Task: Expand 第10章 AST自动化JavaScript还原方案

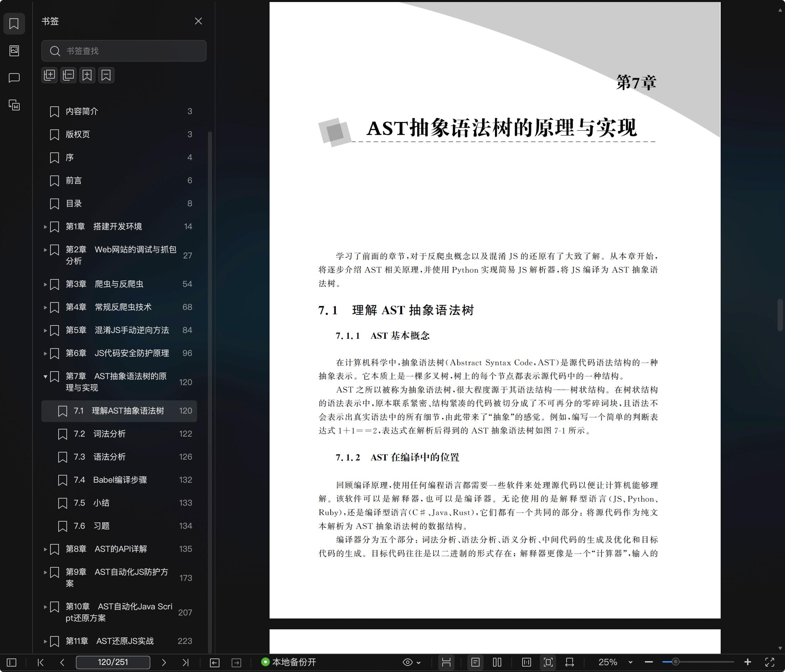Action: click(x=45, y=607)
